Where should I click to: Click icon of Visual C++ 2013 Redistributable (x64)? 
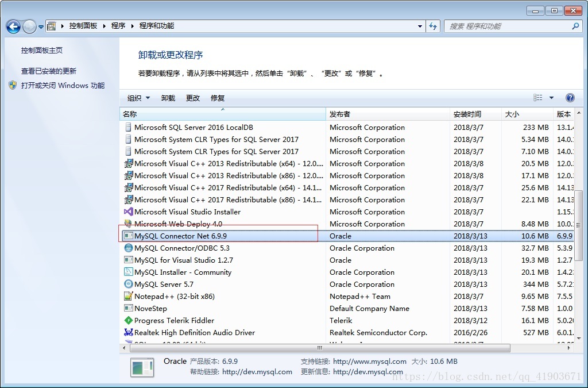pos(128,163)
